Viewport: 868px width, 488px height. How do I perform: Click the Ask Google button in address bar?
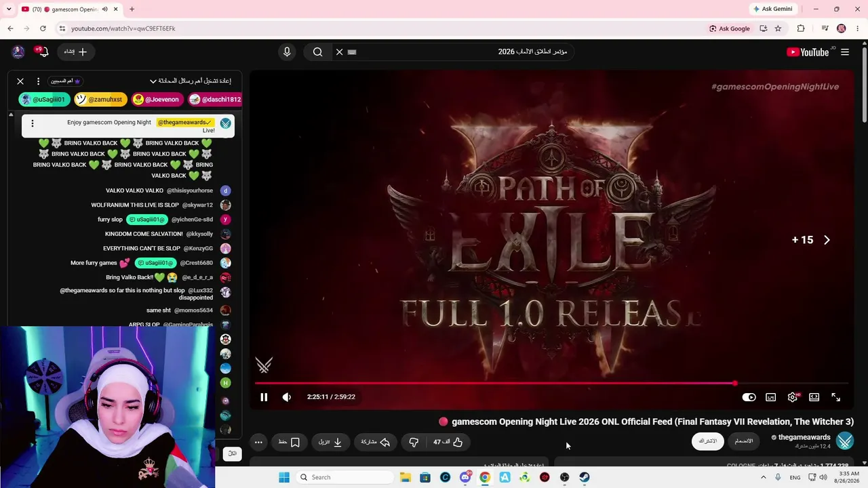[x=730, y=28]
